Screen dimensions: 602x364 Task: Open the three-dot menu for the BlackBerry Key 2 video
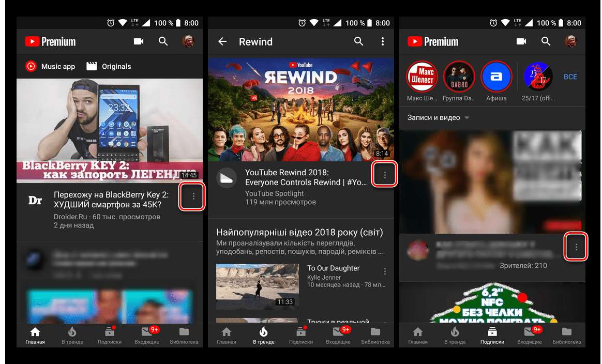pyautogui.click(x=193, y=196)
